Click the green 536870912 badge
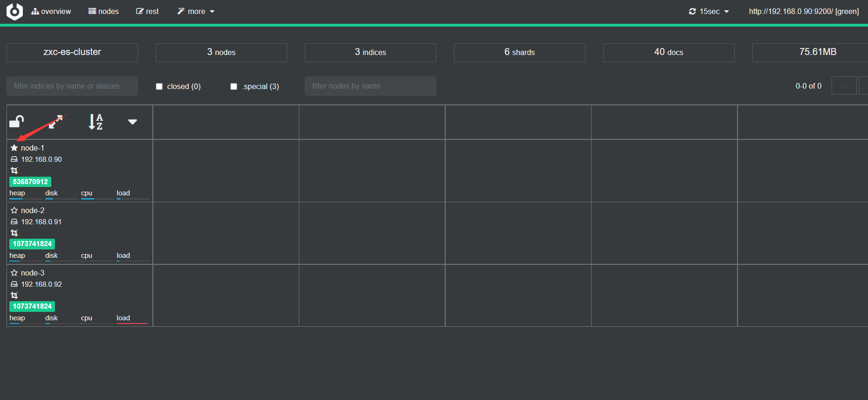868x400 pixels. point(30,182)
